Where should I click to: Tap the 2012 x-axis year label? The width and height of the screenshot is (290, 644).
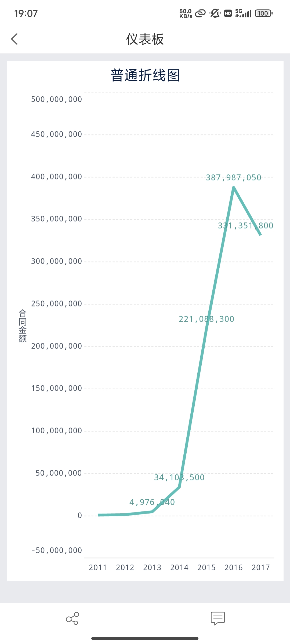(x=125, y=568)
